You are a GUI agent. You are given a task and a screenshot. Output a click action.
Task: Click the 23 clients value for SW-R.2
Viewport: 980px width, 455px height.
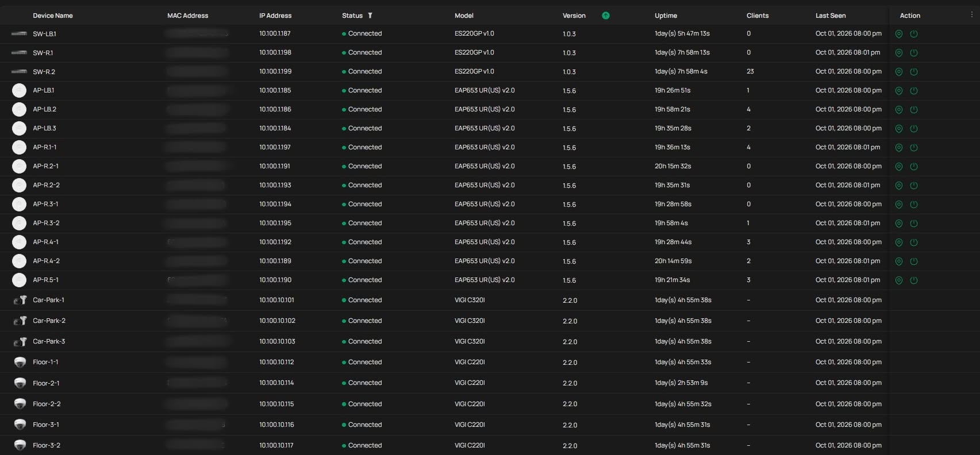pos(750,71)
